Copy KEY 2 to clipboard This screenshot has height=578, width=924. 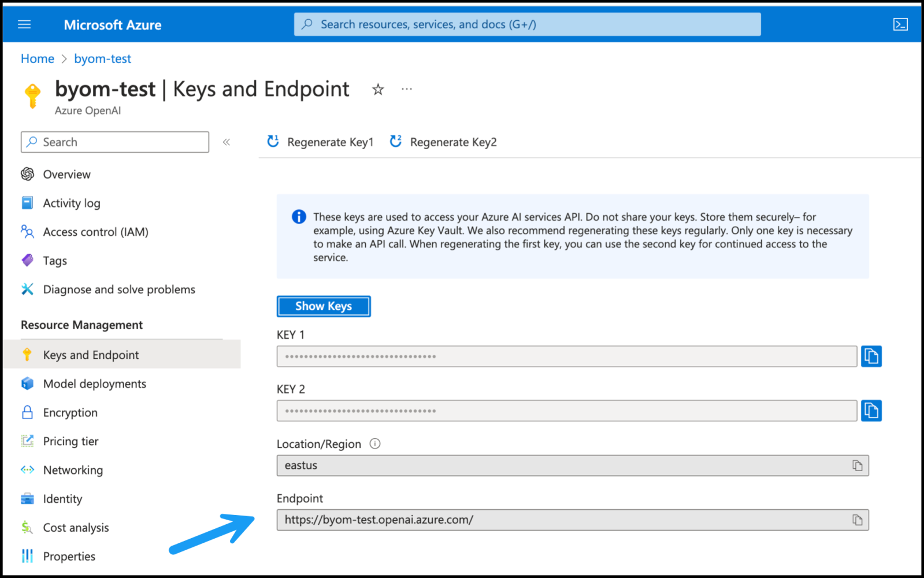(871, 411)
